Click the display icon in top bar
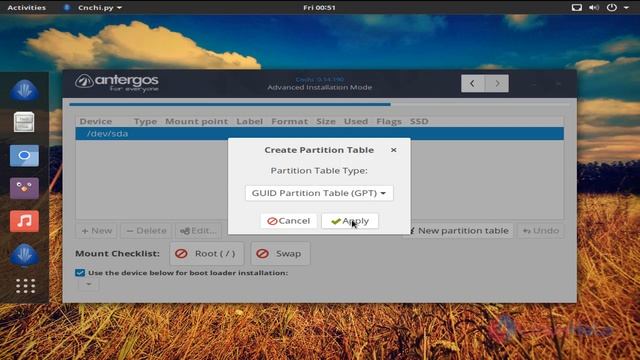This screenshot has height=360, width=640. [x=576, y=7]
